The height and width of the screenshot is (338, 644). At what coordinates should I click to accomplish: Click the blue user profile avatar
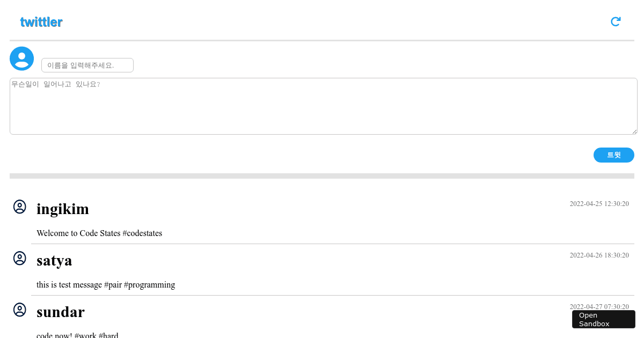pos(22,58)
